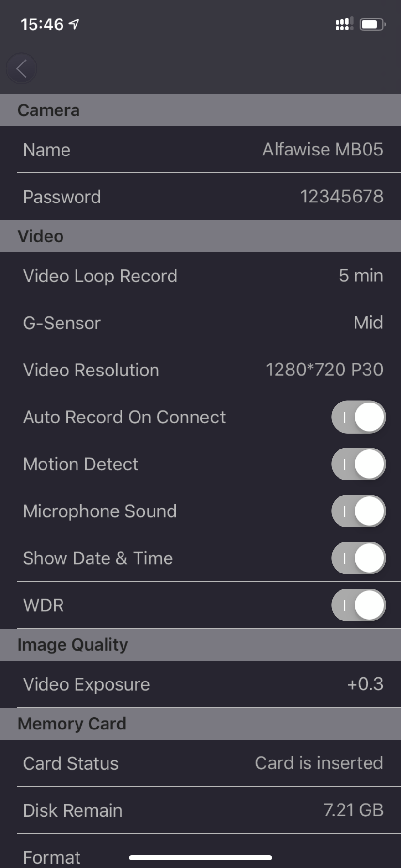Toggle the WDR switch
This screenshot has height=868, width=401.
[358, 605]
